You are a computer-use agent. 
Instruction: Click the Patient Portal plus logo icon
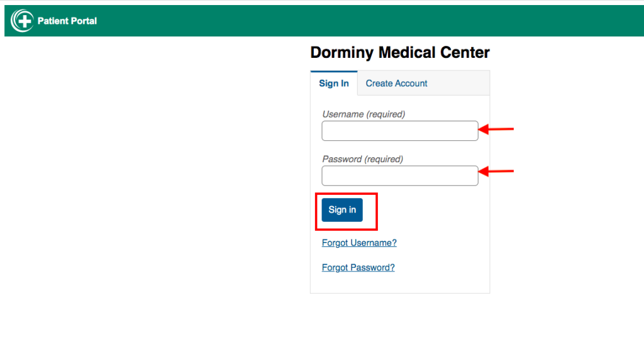pyautogui.click(x=22, y=21)
